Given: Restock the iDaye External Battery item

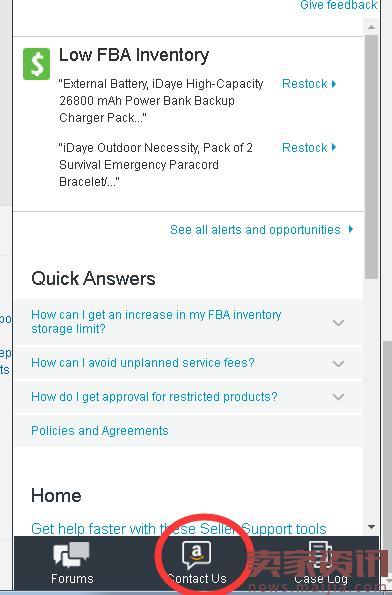Looking at the screenshot, I should [305, 83].
